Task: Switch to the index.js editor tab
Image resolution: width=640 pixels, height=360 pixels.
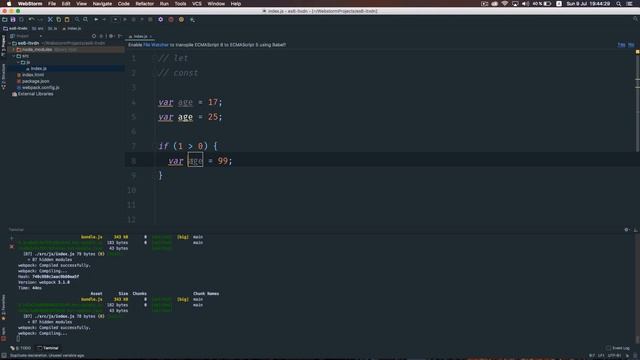Action: 140,36
